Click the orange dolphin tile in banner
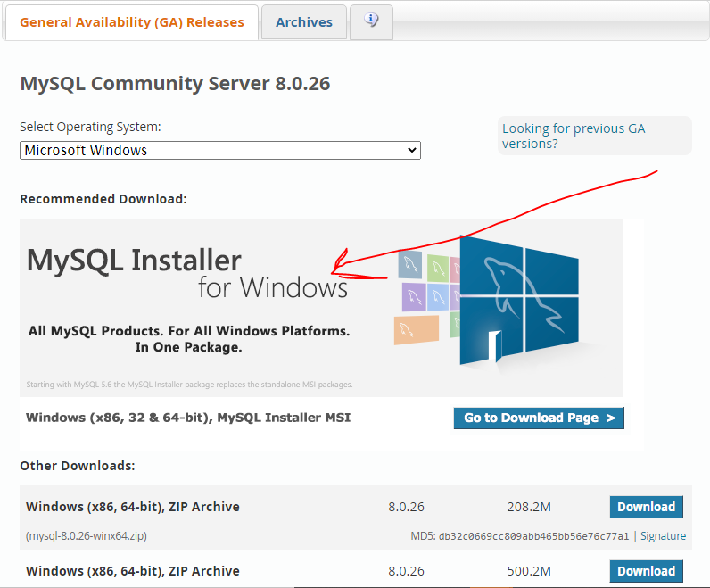 point(416,331)
